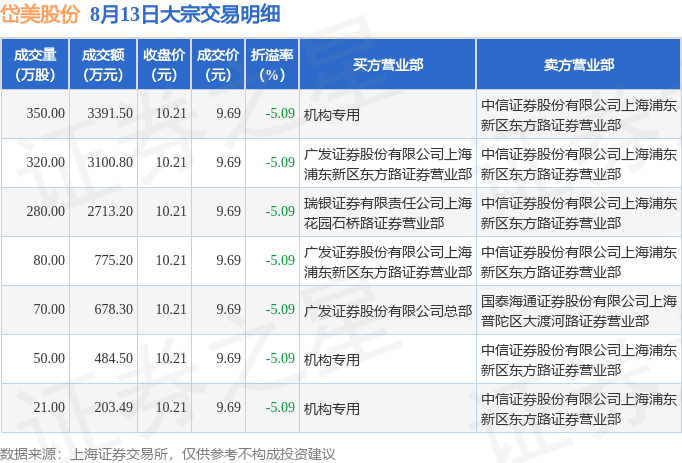Select the 国泰海通证券 大渡河路 seller cell

(x=579, y=311)
